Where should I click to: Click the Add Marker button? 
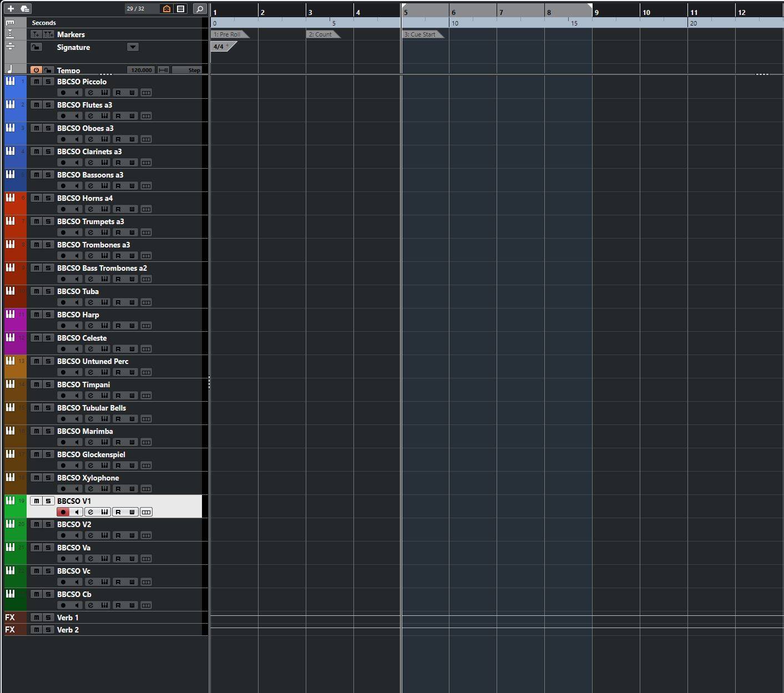tap(36, 34)
